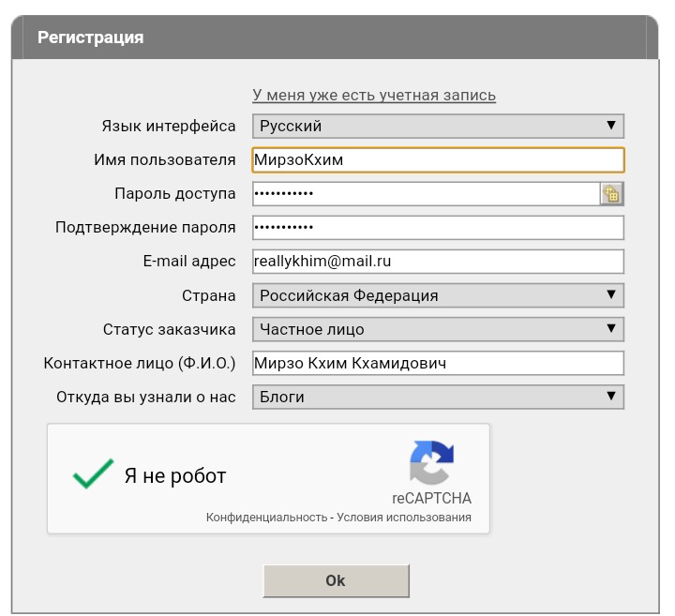Open the Условия использования terms link
The width and height of the screenshot is (675, 616).
(404, 518)
